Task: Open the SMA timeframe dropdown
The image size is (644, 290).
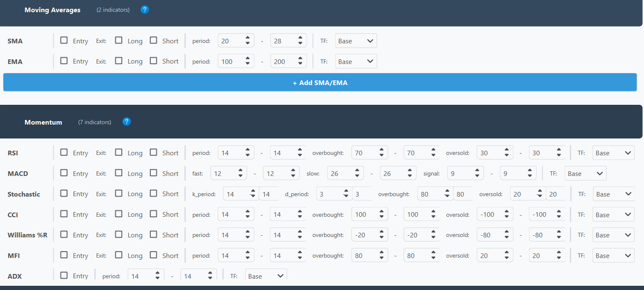Action: 356,41
